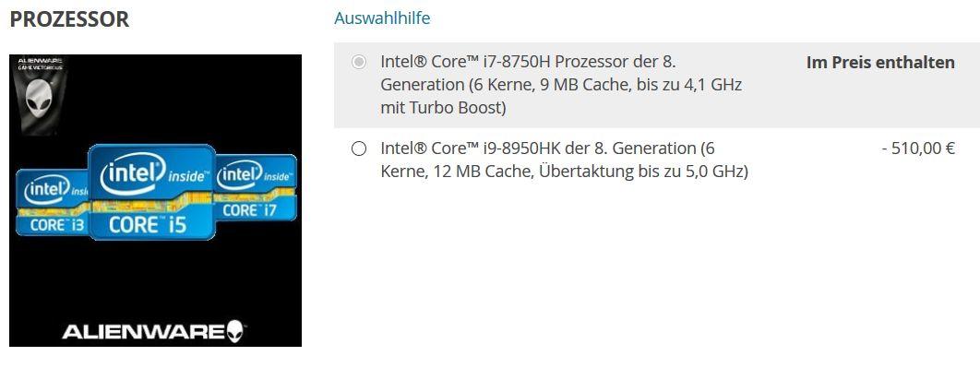
Task: Open the Auswahlhilfe help link
Action: pyautogui.click(x=382, y=18)
